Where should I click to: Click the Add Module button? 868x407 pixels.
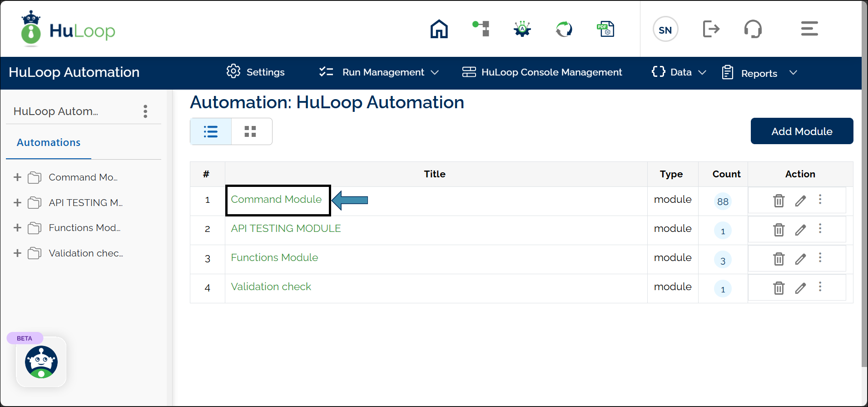pyautogui.click(x=802, y=131)
